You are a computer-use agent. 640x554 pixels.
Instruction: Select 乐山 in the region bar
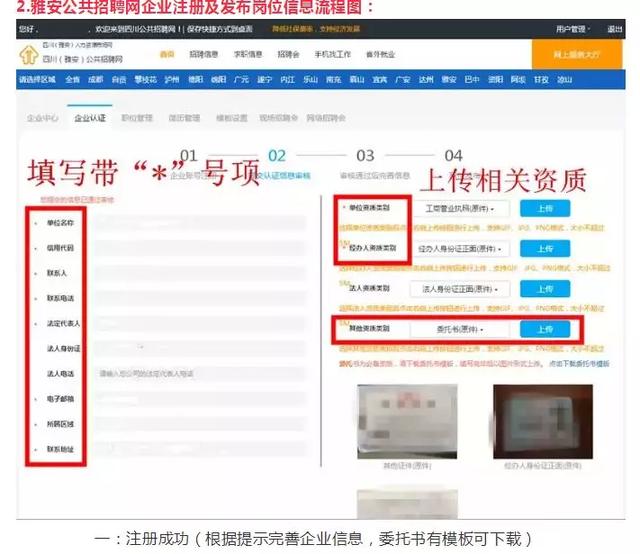pyautogui.click(x=310, y=80)
